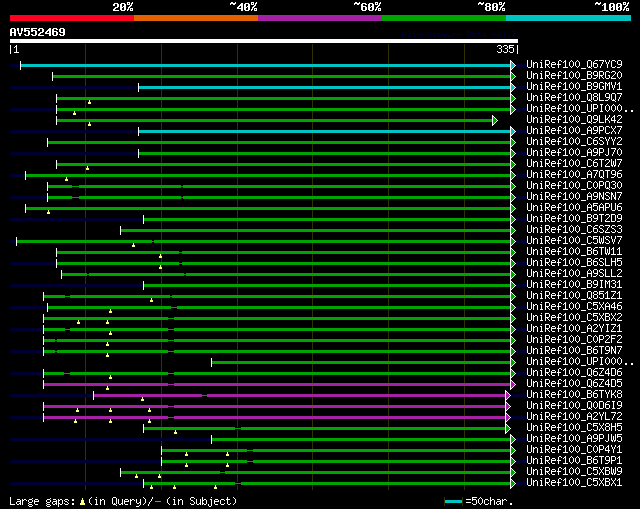Click the yellow query gap marker under Q851Z1 bar
Image resolution: width=640 pixels, height=509 pixels.
(151, 300)
